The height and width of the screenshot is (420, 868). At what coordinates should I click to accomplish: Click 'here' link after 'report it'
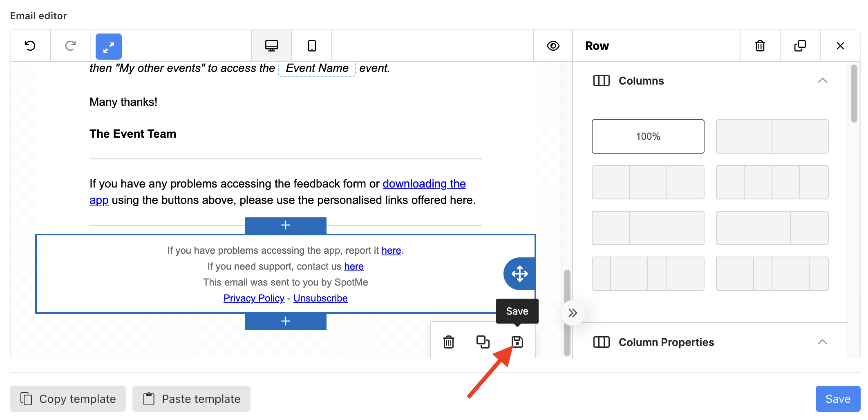(x=391, y=250)
